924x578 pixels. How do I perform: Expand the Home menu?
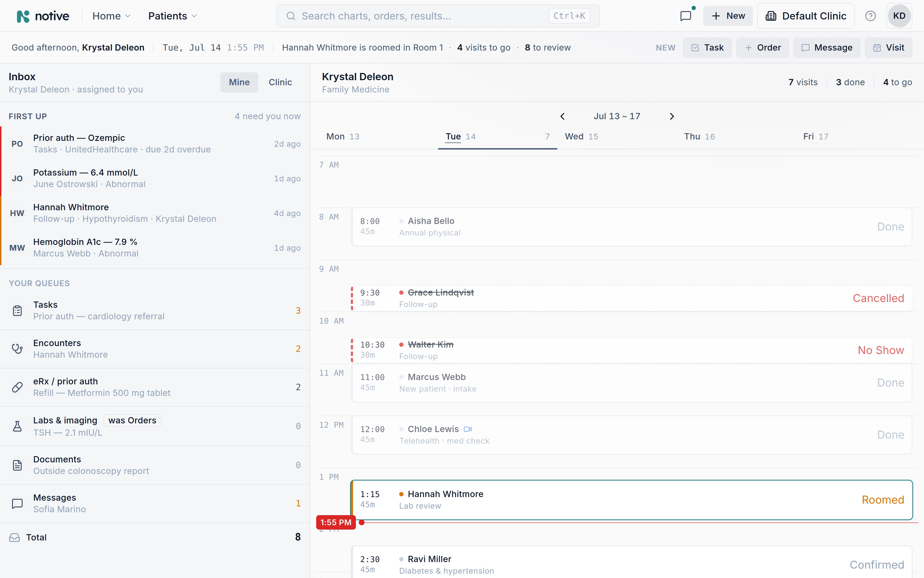[x=111, y=16]
